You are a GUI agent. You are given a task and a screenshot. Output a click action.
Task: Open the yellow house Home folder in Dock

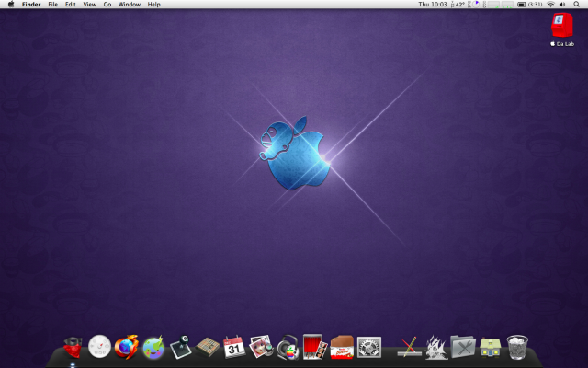coord(490,348)
